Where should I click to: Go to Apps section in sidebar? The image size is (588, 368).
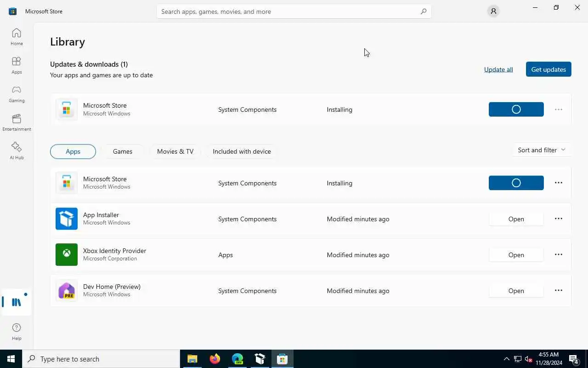point(17,65)
